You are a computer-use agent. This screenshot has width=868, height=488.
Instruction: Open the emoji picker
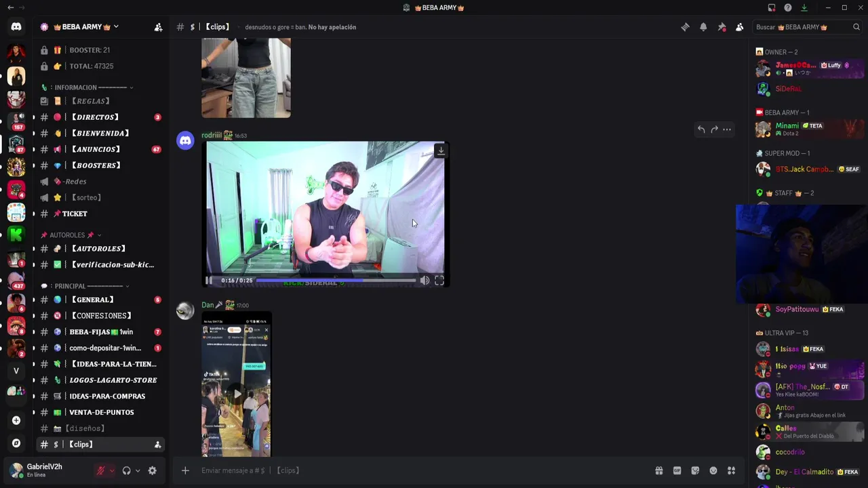[713, 470]
